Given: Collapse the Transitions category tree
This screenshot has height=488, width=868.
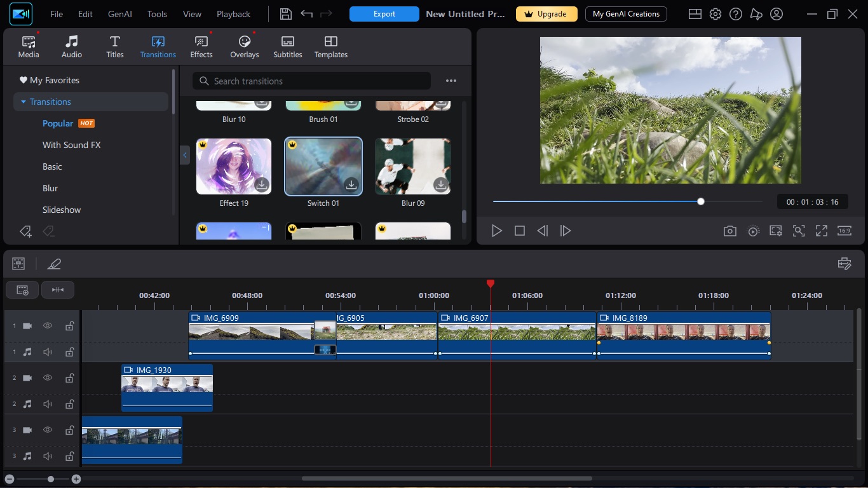Looking at the screenshot, I should (24, 102).
